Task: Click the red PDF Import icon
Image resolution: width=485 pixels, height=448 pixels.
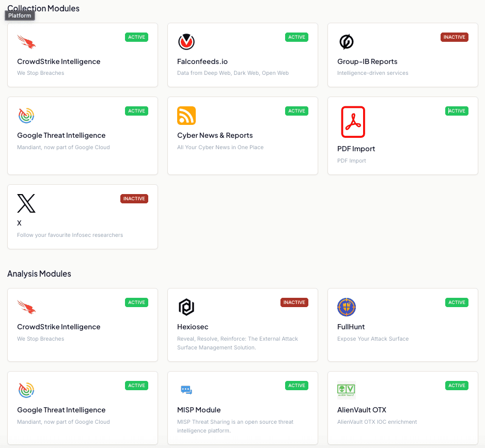Action: tap(353, 122)
